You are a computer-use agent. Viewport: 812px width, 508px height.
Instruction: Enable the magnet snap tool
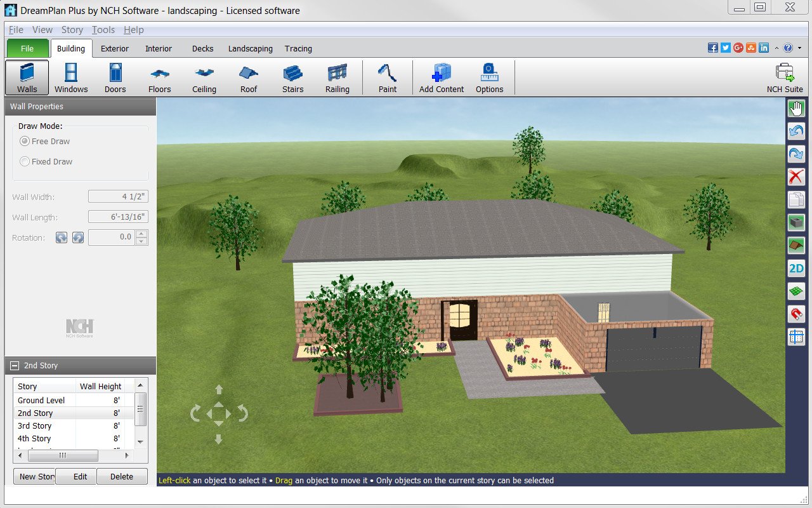[x=796, y=314]
